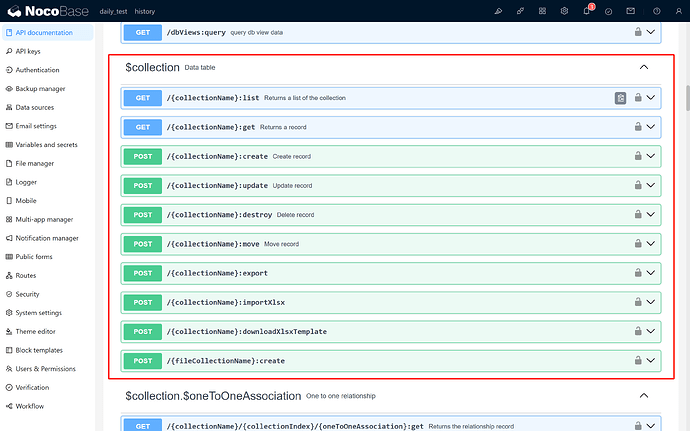
Task: Click POST button on {collectionName}:destroy
Action: tap(143, 214)
